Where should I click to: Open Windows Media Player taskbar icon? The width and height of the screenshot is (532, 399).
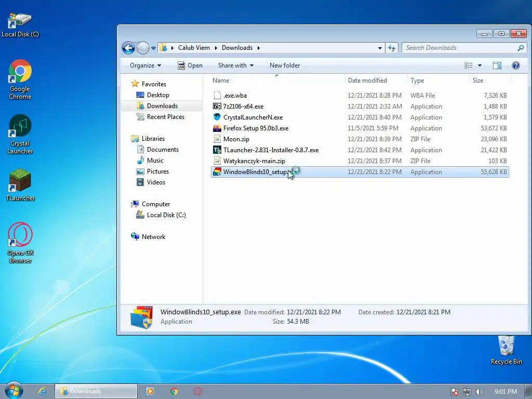point(150,391)
